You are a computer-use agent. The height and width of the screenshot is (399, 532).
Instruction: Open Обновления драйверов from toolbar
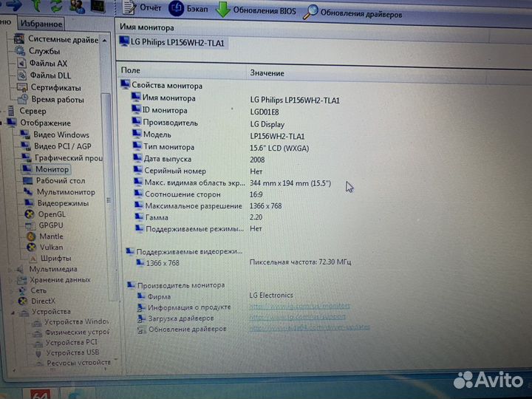[352, 13]
